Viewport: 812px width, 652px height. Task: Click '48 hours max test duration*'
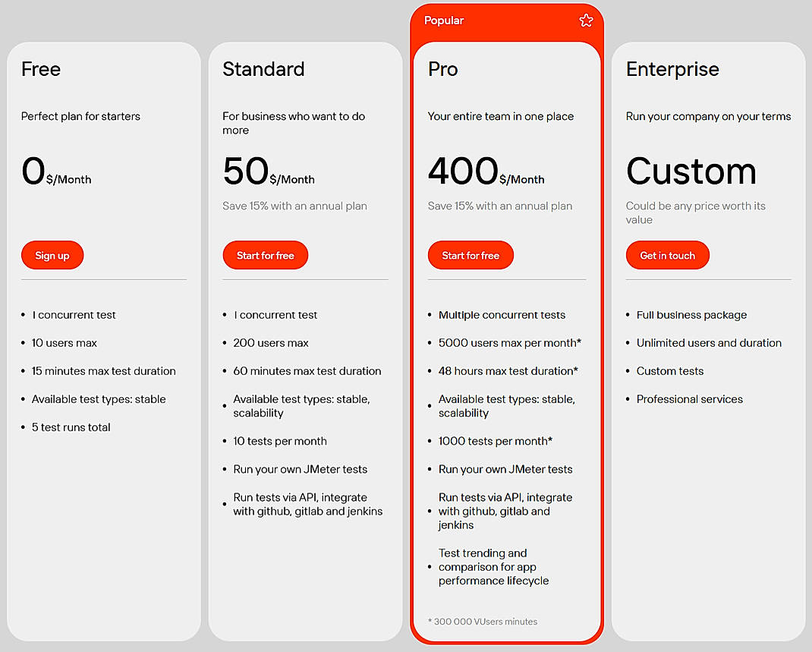(x=508, y=371)
